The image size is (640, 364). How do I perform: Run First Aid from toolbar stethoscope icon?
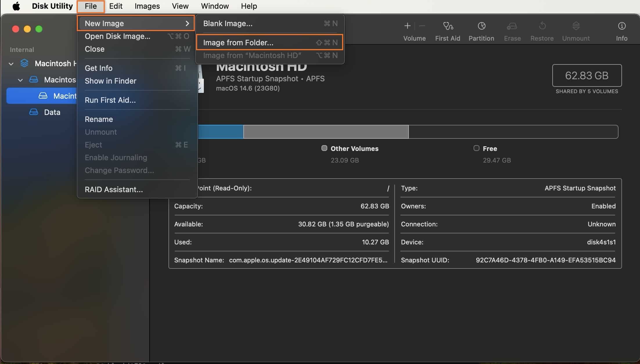448,26
